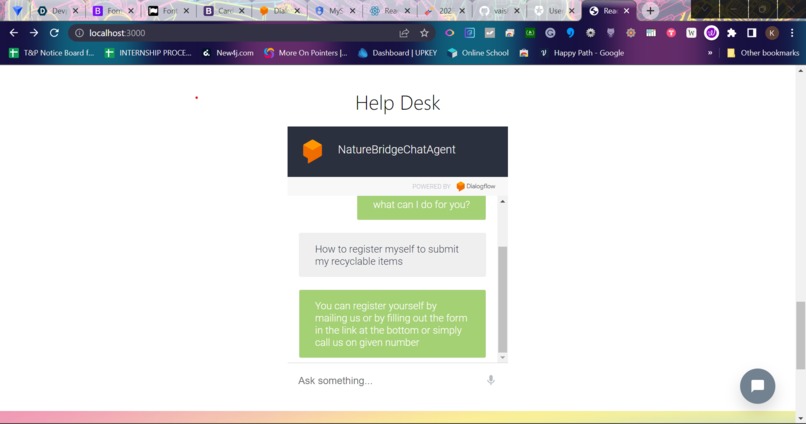Open More On Pointers bookmark
The height and width of the screenshot is (424, 806).
click(x=306, y=53)
